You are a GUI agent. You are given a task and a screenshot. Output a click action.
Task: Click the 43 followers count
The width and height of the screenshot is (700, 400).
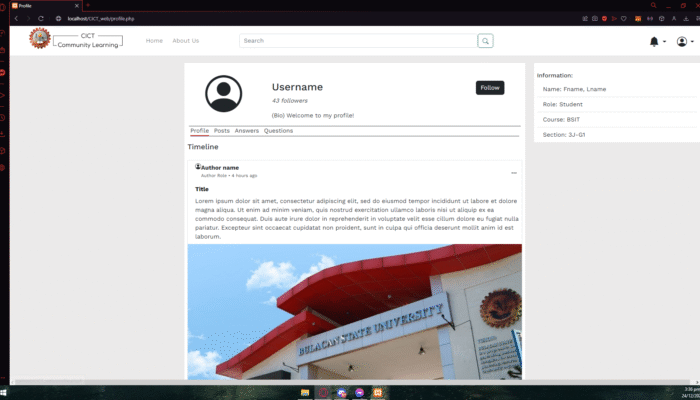point(289,101)
